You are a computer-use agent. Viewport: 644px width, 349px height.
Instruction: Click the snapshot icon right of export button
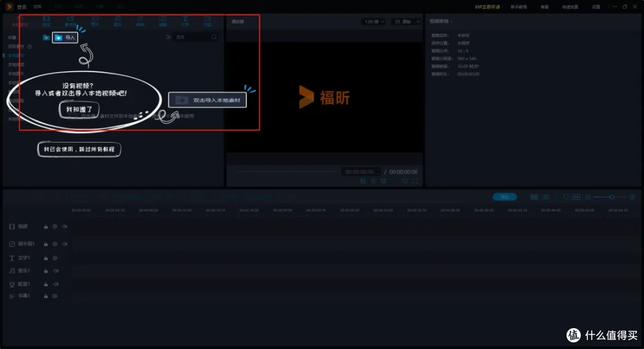pyautogui.click(x=546, y=197)
